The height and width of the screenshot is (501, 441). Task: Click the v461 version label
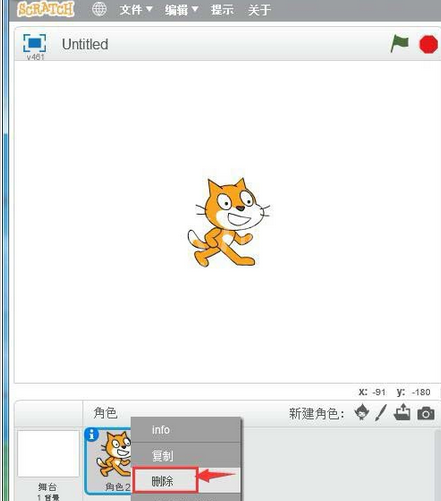point(35,57)
